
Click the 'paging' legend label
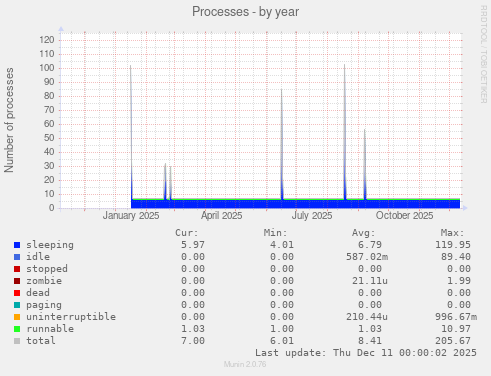tap(44, 305)
